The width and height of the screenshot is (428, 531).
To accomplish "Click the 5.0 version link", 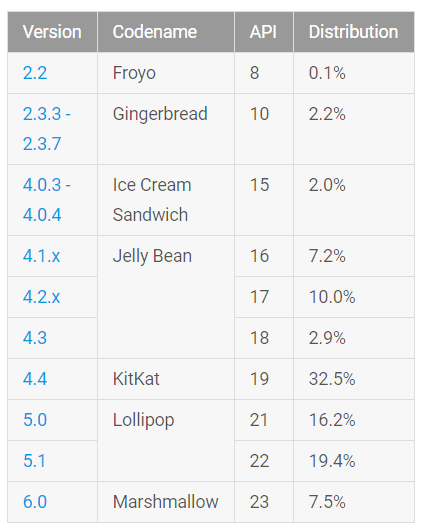I will [35, 420].
